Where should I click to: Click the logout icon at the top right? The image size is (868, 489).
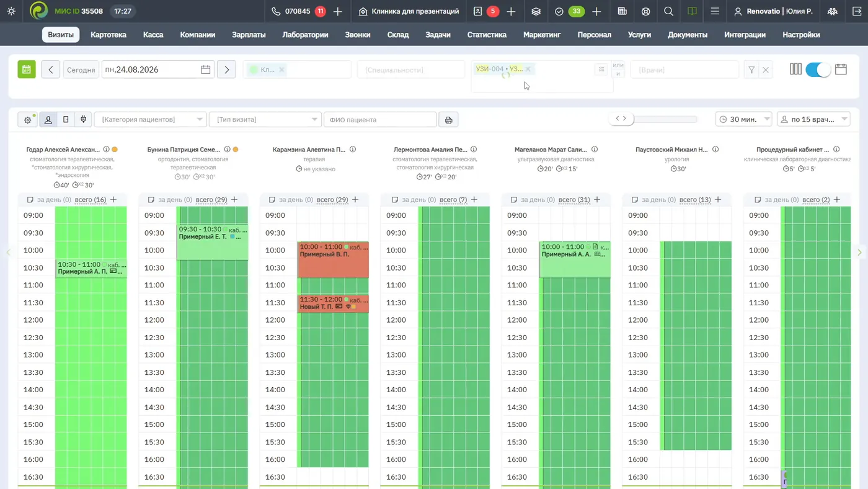[856, 11]
